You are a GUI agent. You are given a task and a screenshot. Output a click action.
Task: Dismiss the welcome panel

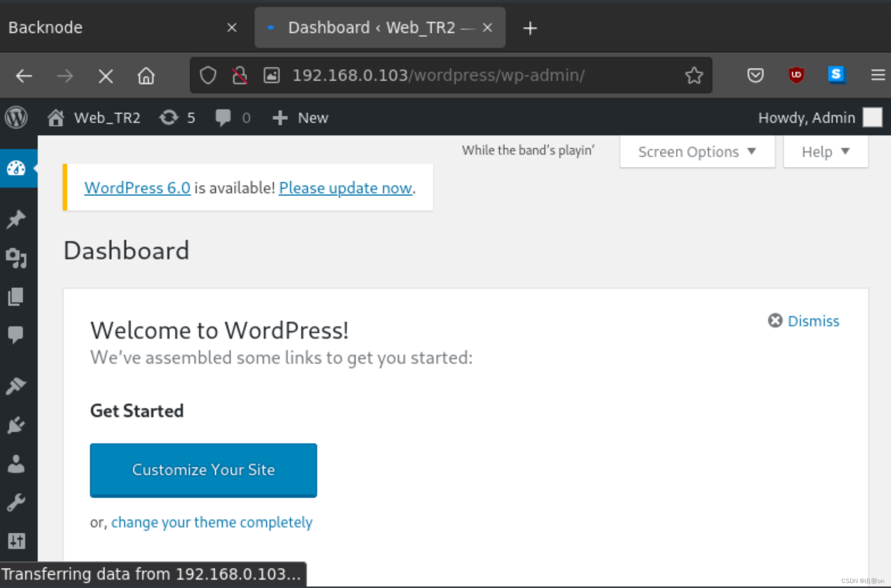tap(804, 321)
